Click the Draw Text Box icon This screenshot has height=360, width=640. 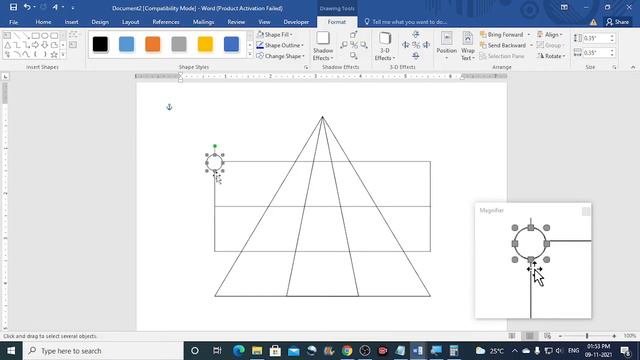(73, 45)
